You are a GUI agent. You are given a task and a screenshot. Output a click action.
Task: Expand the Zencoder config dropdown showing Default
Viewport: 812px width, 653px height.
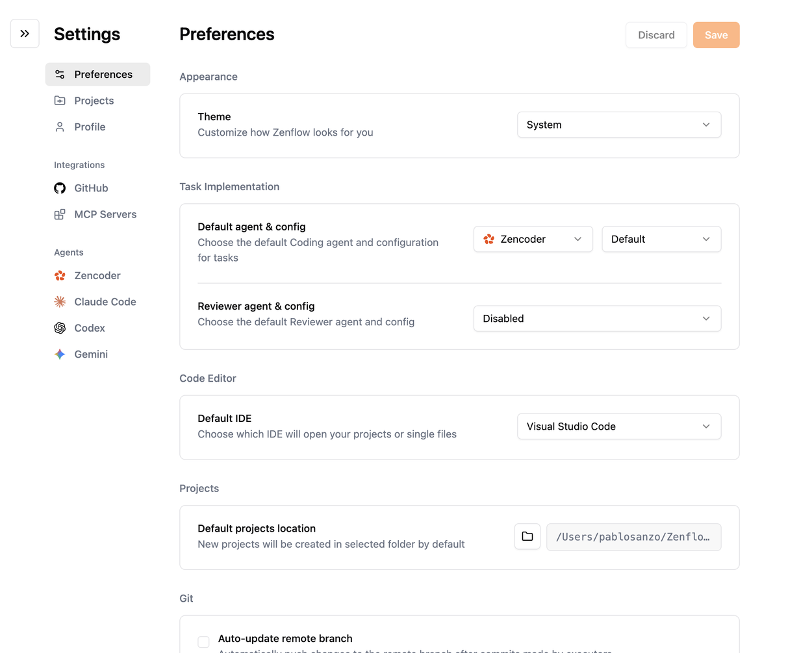click(661, 239)
